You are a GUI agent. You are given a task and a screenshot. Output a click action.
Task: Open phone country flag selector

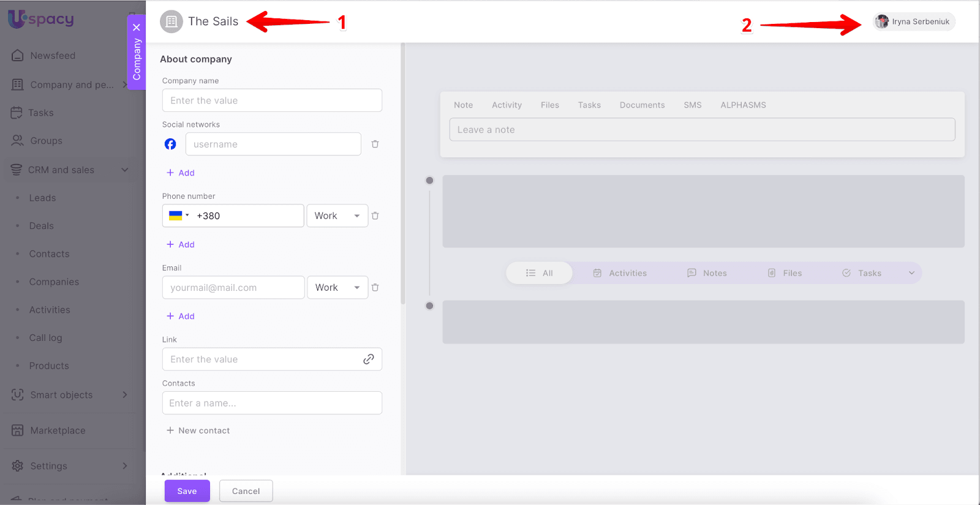click(x=178, y=215)
